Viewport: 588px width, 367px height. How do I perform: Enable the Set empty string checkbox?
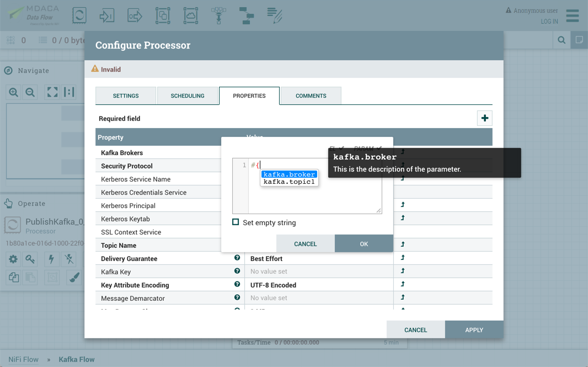pos(236,222)
